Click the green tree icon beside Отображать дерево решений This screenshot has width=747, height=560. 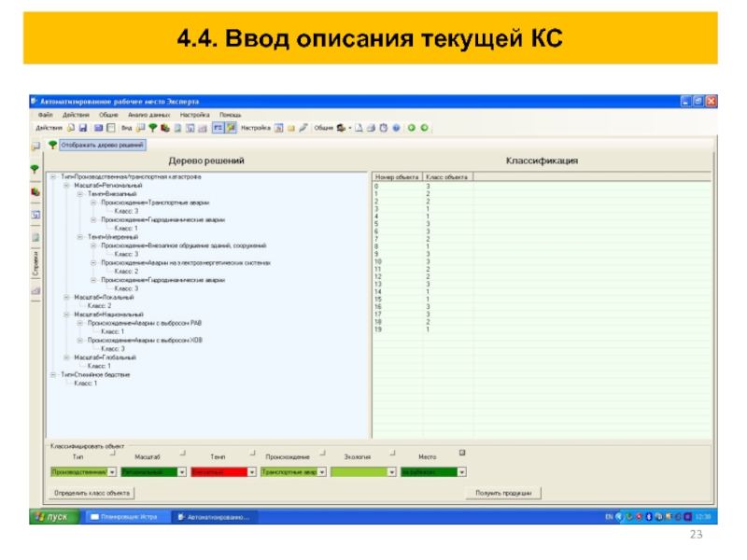(52, 146)
